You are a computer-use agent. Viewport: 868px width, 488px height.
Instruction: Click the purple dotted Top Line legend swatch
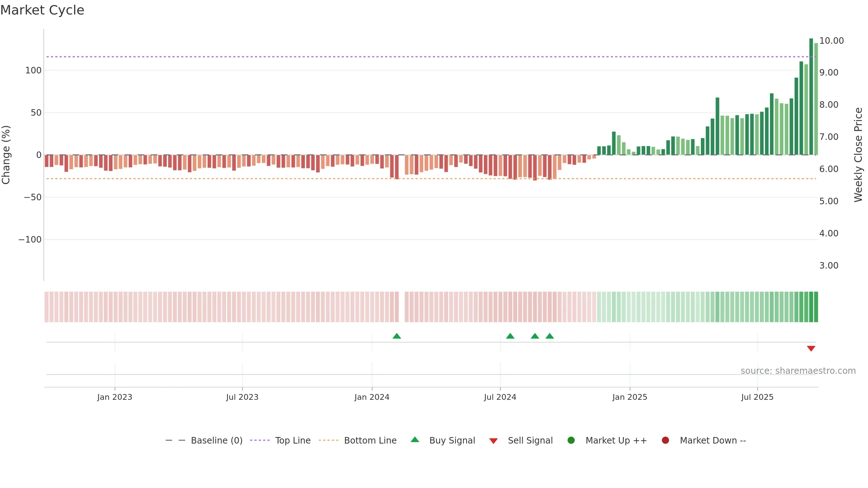[260, 440]
